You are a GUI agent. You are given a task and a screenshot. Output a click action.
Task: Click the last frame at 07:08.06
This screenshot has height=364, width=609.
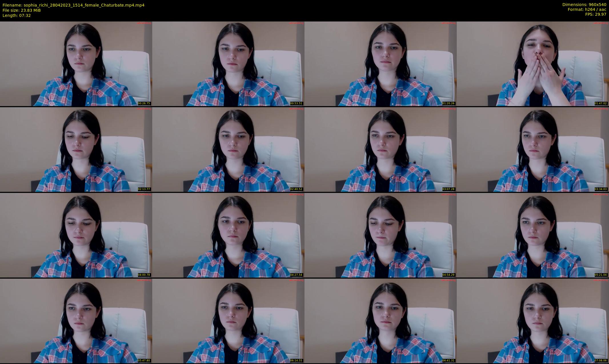(533, 321)
